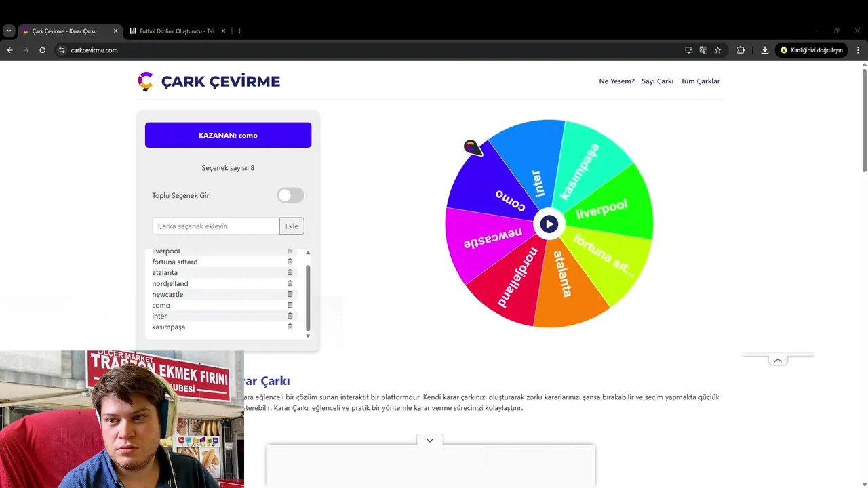The height and width of the screenshot is (488, 868).
Task: Click Seçenek sayısı: 8 text
Action: tap(228, 167)
